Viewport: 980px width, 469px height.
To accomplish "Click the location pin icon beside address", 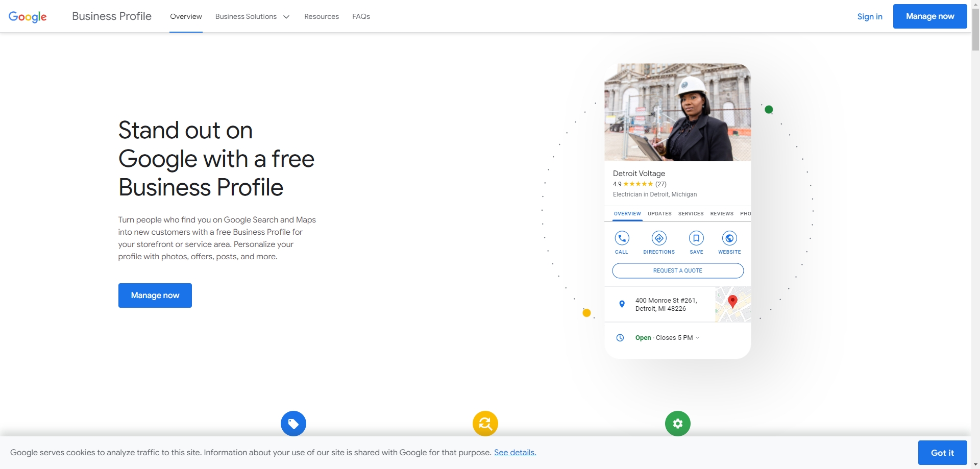I will [x=622, y=304].
